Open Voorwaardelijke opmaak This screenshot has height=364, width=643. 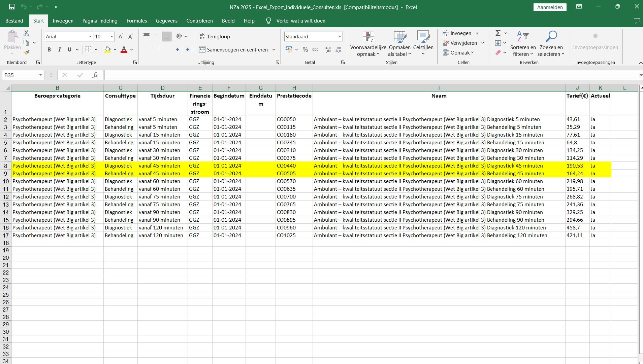[x=368, y=44]
